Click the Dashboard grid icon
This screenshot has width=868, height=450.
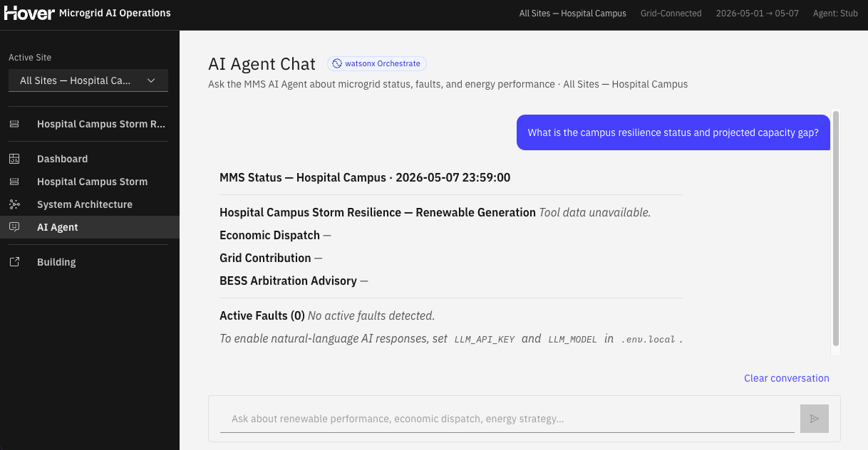[x=14, y=159]
